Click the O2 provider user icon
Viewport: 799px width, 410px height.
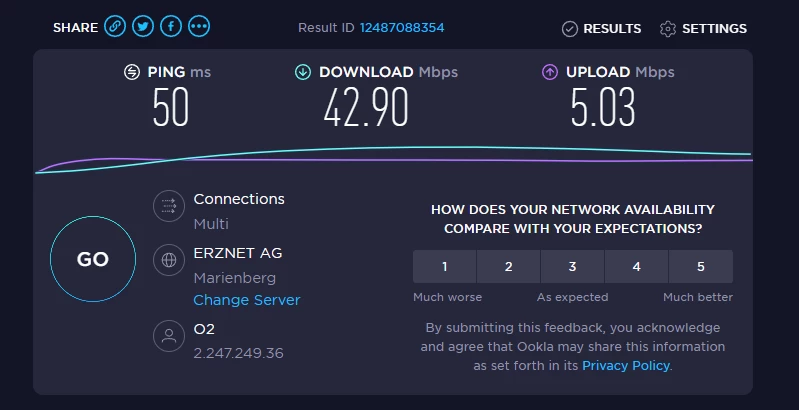click(167, 337)
